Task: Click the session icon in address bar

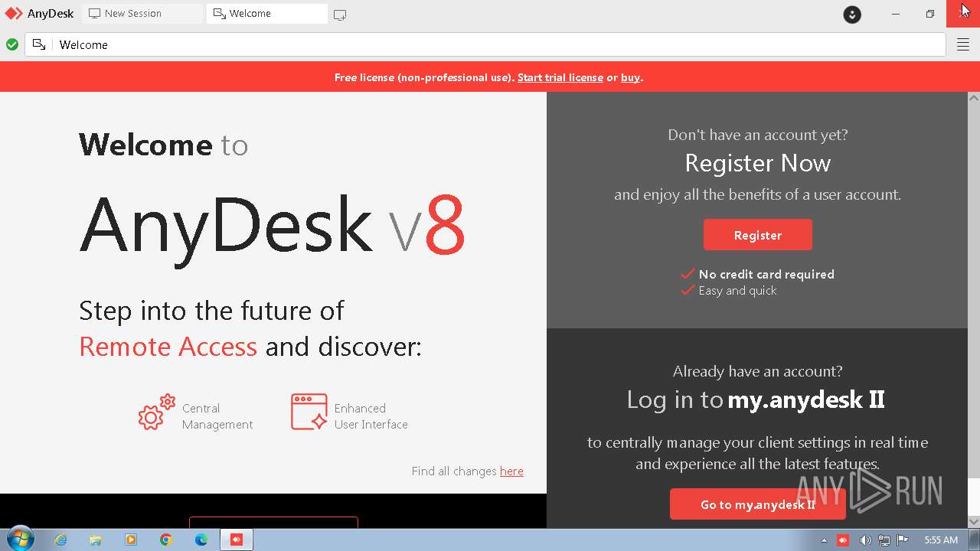Action: (x=39, y=45)
